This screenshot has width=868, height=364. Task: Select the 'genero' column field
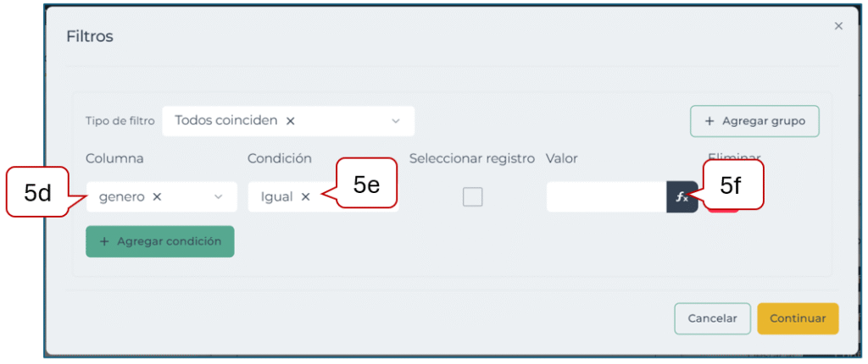pyautogui.click(x=121, y=196)
